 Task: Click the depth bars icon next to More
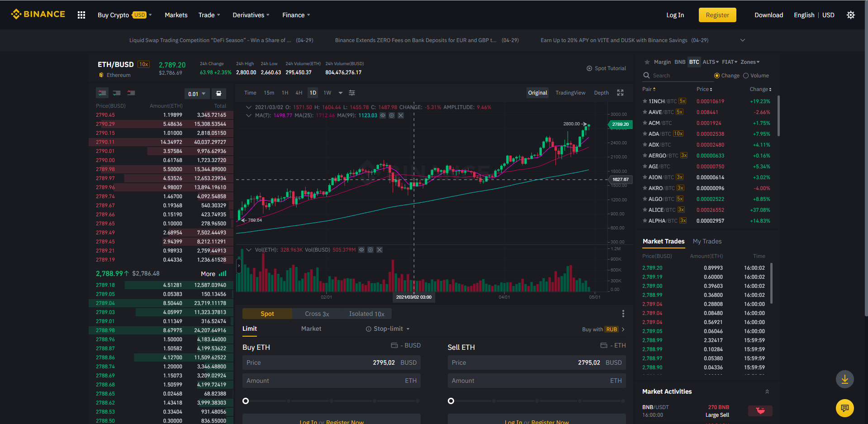tap(223, 274)
